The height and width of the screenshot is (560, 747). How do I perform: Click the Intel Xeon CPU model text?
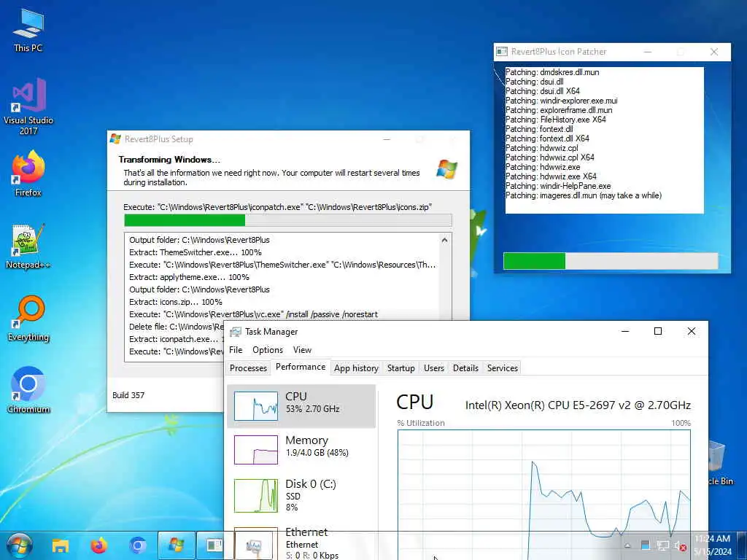tap(578, 405)
